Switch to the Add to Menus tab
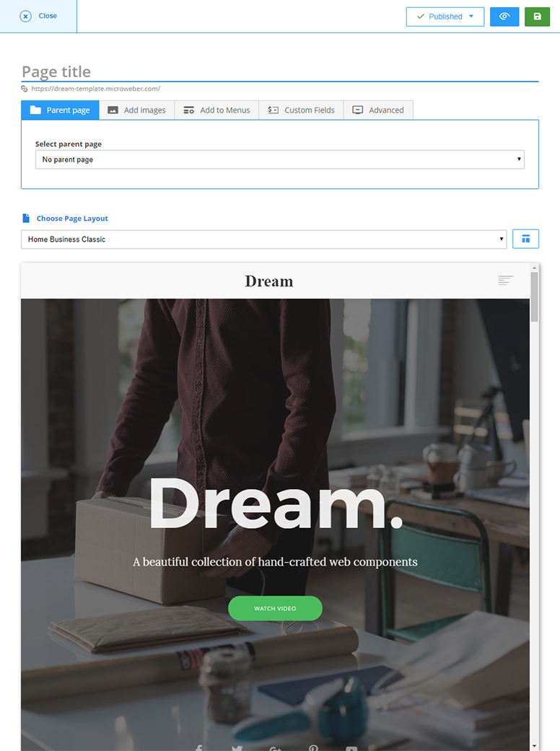This screenshot has width=560, height=751. (x=216, y=110)
